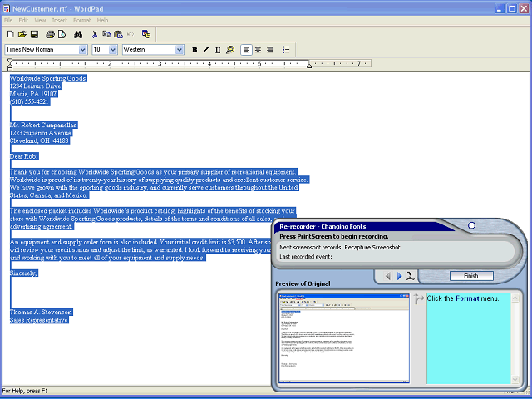Click 'Cleveland, OH 44183' line
Screen dimensions: 532x399
click(40, 140)
